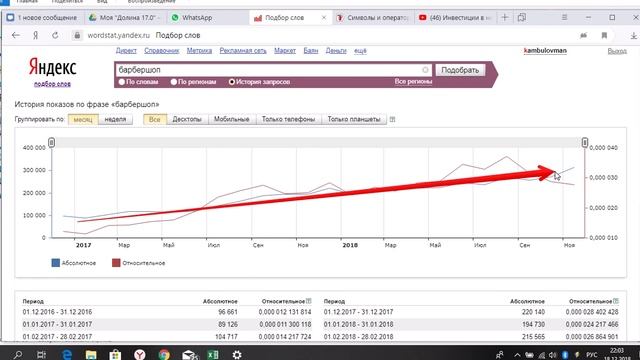640x360 pixels.
Task: Open the 'Баян' link
Action: coord(311,51)
